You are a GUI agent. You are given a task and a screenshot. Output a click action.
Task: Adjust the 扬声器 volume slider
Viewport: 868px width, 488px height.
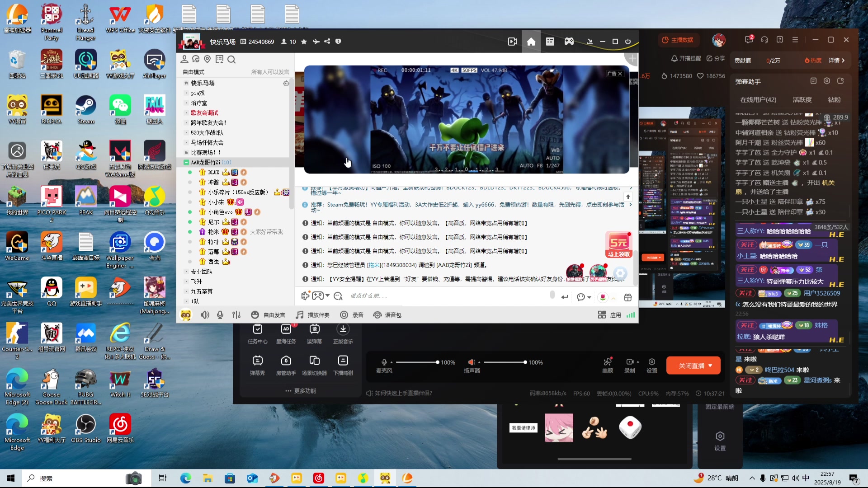coord(505,362)
